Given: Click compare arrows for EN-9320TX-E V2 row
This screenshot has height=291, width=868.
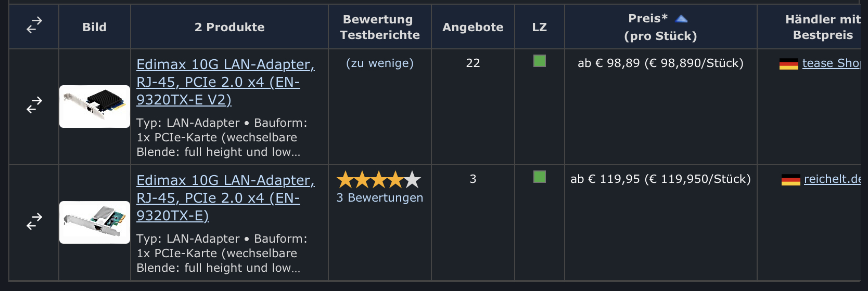Looking at the screenshot, I should tap(34, 105).
